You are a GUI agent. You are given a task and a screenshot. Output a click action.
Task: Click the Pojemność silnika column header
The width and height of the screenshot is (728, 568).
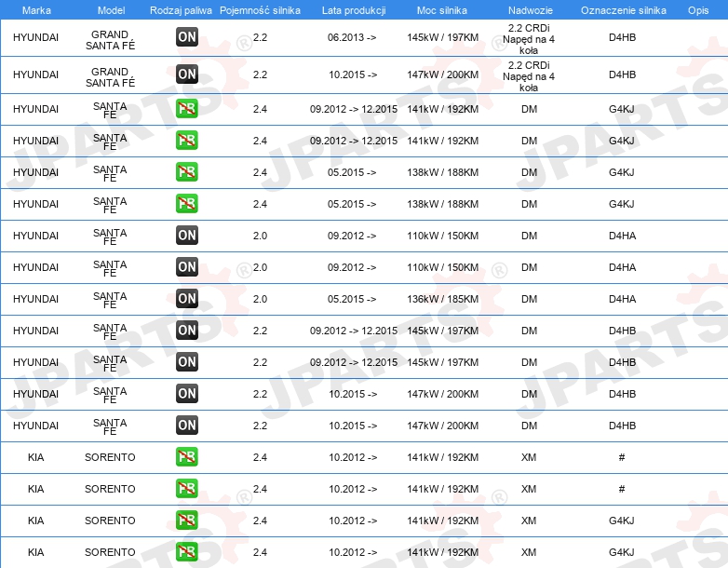260,10
